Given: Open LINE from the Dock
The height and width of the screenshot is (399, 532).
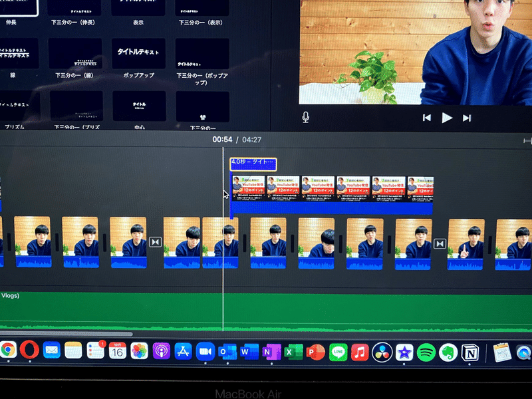Looking at the screenshot, I should 338,352.
